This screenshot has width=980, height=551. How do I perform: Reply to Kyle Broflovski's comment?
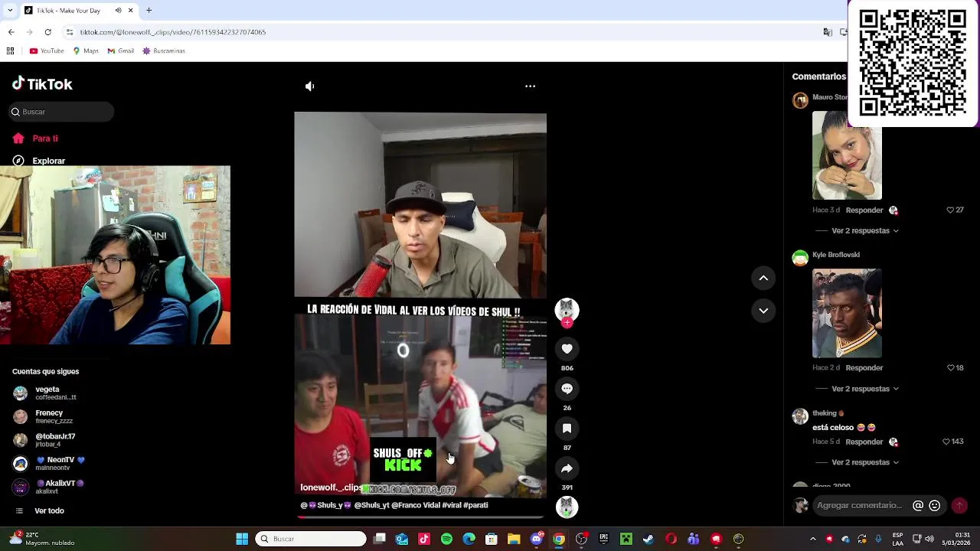point(864,367)
